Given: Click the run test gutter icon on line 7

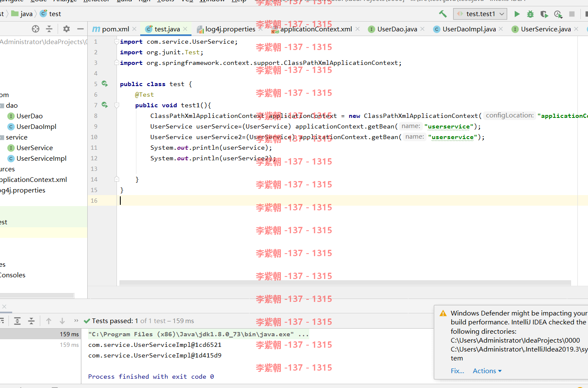Looking at the screenshot, I should (x=105, y=105).
